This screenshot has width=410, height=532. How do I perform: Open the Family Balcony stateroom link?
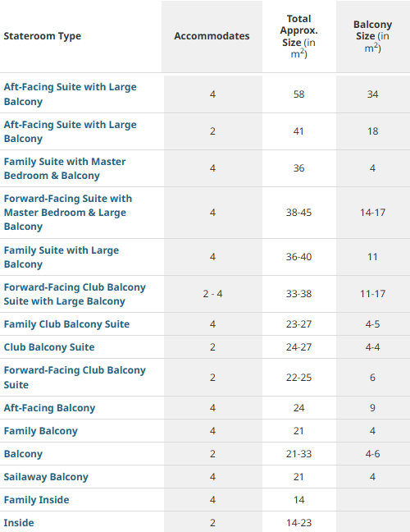(41, 430)
